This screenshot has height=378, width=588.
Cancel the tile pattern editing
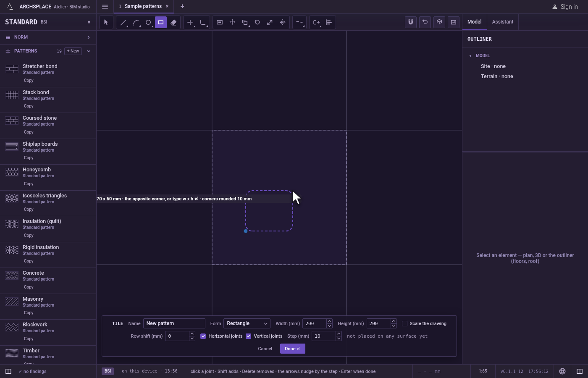tap(265, 349)
